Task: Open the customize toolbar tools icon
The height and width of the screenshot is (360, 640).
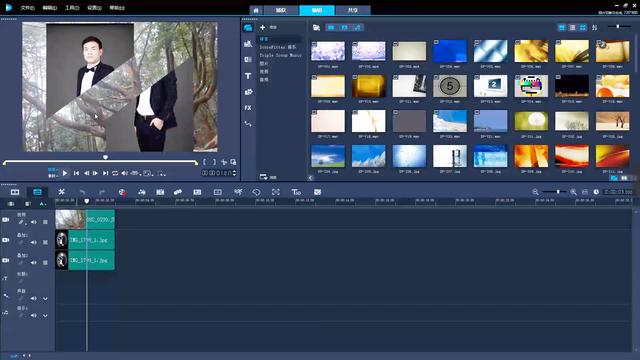Action: [61, 192]
